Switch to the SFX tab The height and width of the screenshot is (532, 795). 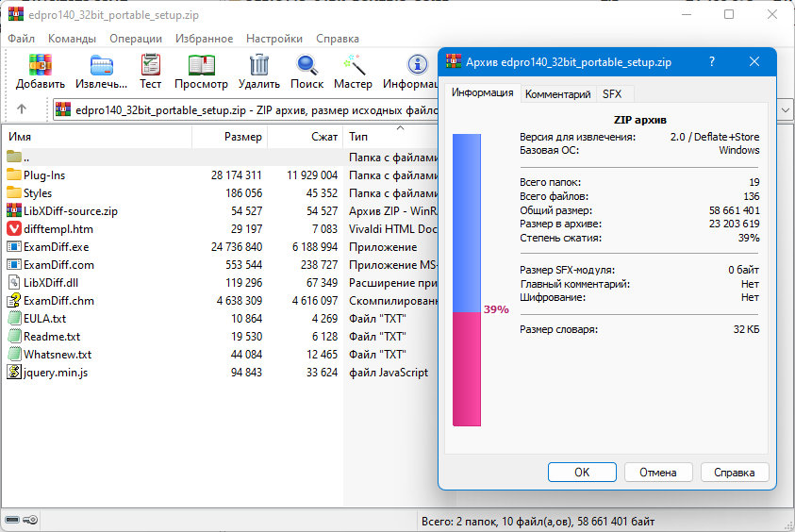[612, 93]
